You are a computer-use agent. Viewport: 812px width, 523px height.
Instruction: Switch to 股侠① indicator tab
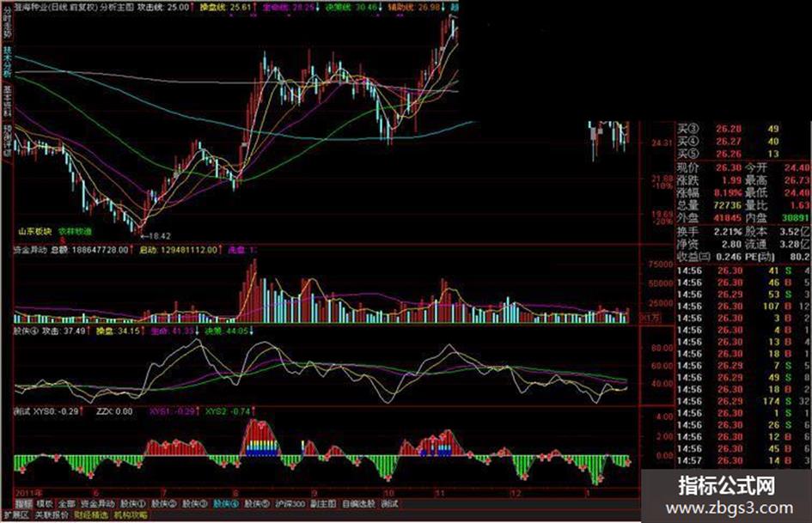(x=133, y=503)
